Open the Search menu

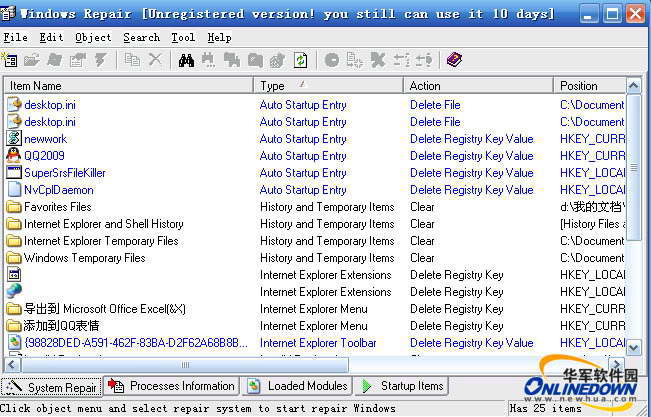142,38
